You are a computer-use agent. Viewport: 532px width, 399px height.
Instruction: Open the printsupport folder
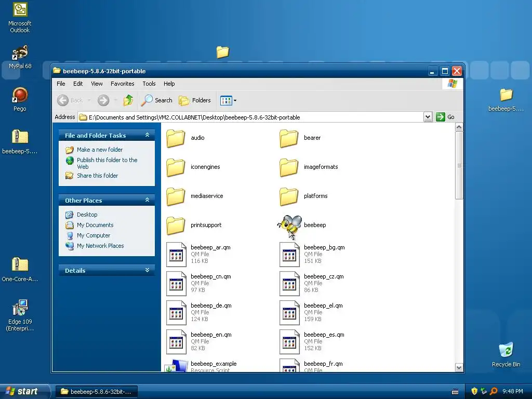tap(176, 225)
